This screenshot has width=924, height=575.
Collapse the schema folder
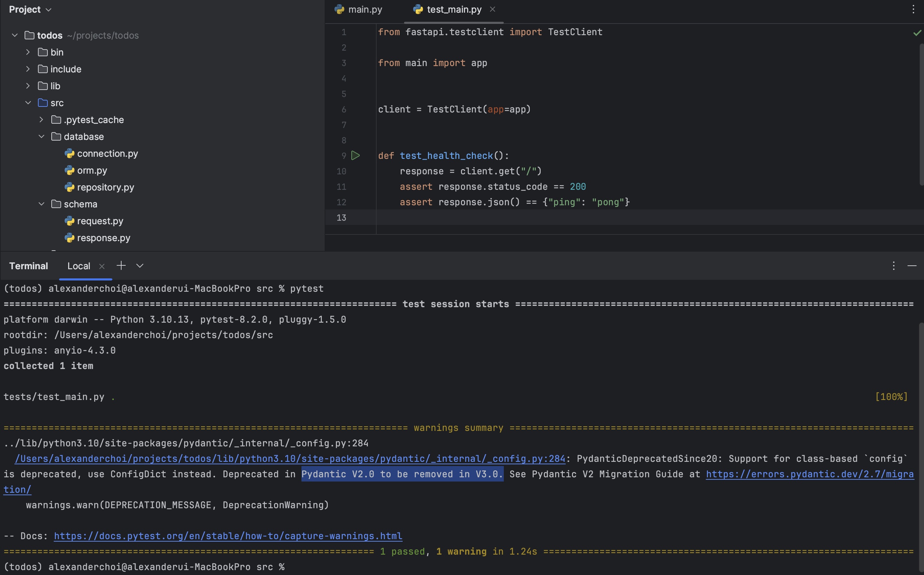click(x=41, y=204)
